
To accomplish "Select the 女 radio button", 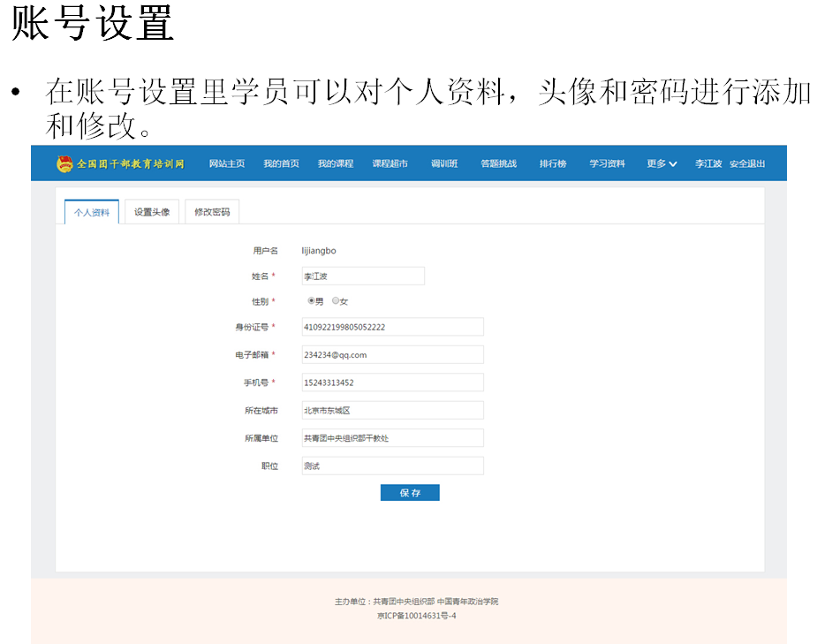I will pos(336,300).
